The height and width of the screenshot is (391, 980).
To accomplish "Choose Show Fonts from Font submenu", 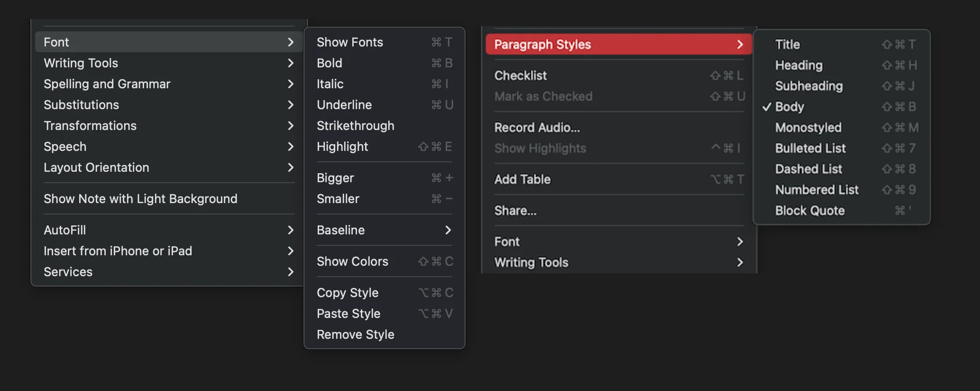I will 350,42.
